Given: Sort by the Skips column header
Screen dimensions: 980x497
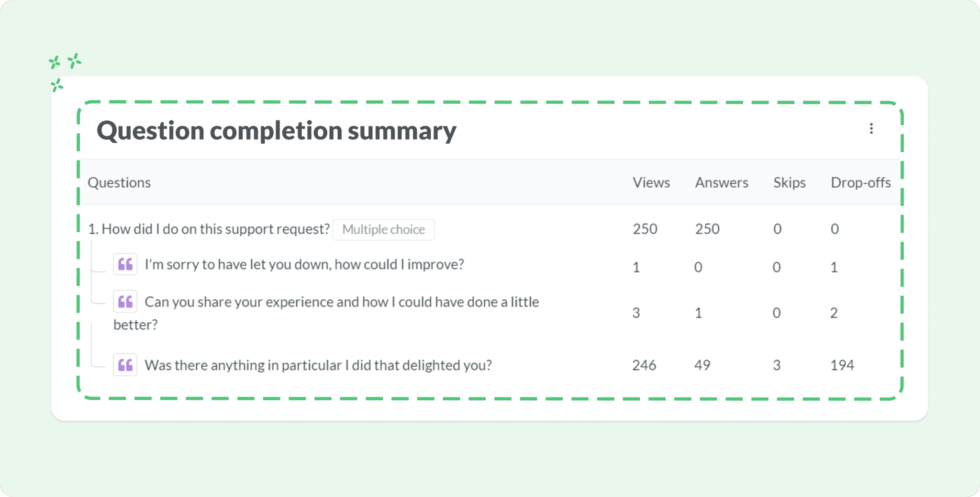Looking at the screenshot, I should (x=789, y=182).
